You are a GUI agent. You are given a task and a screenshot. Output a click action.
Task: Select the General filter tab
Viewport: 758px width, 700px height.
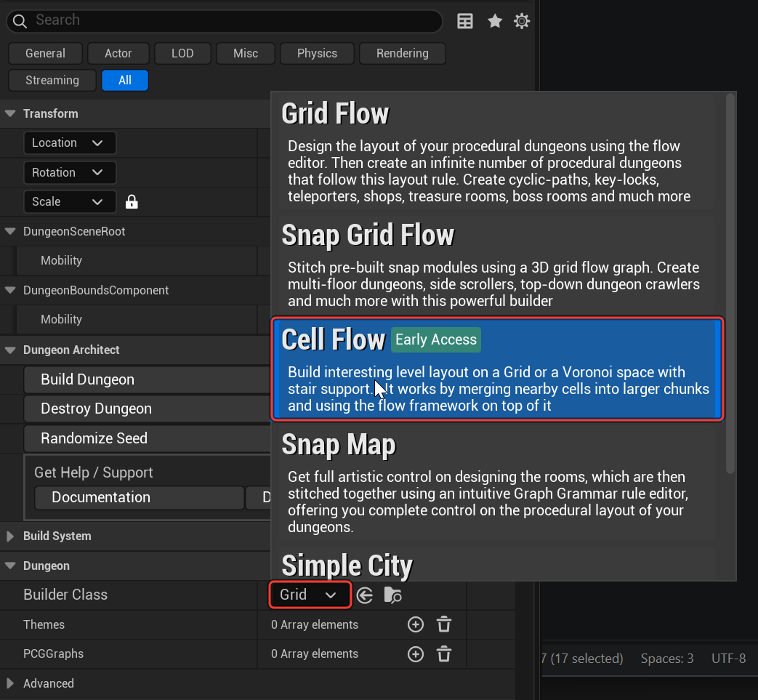point(46,53)
